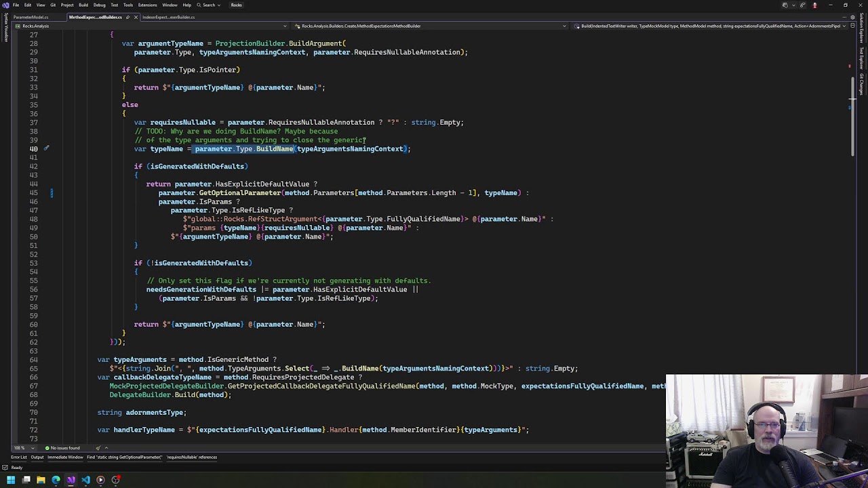The image size is (868, 488).
Task: Click Visual Studio purple taskbar icon
Action: point(71,480)
